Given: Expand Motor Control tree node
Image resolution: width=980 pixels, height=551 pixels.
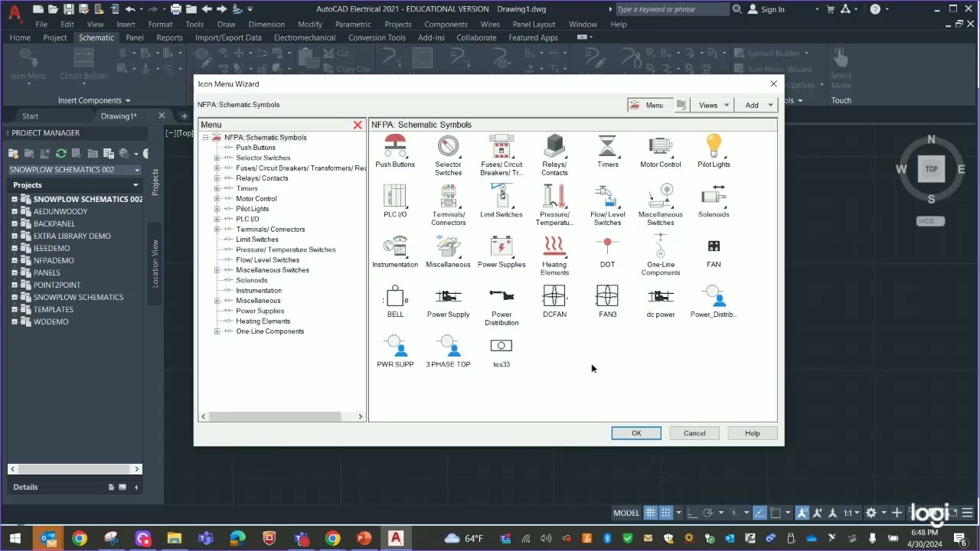Looking at the screenshot, I should (217, 199).
